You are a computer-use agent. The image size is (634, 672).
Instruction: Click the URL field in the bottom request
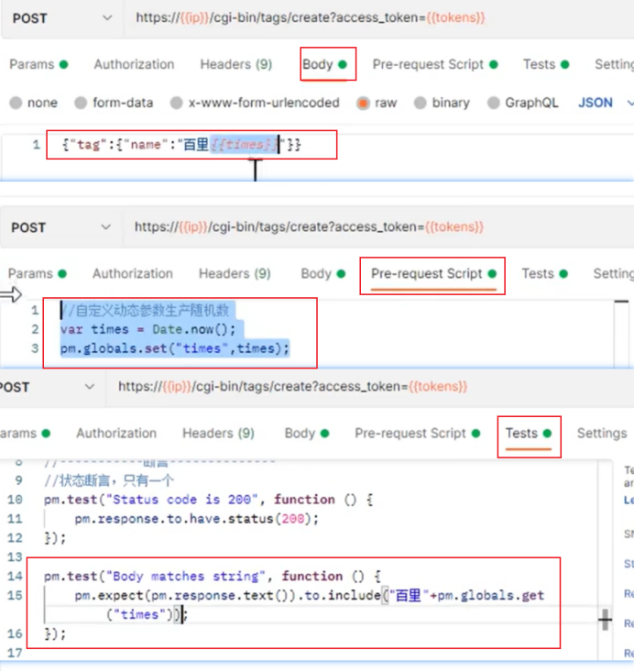(x=292, y=387)
